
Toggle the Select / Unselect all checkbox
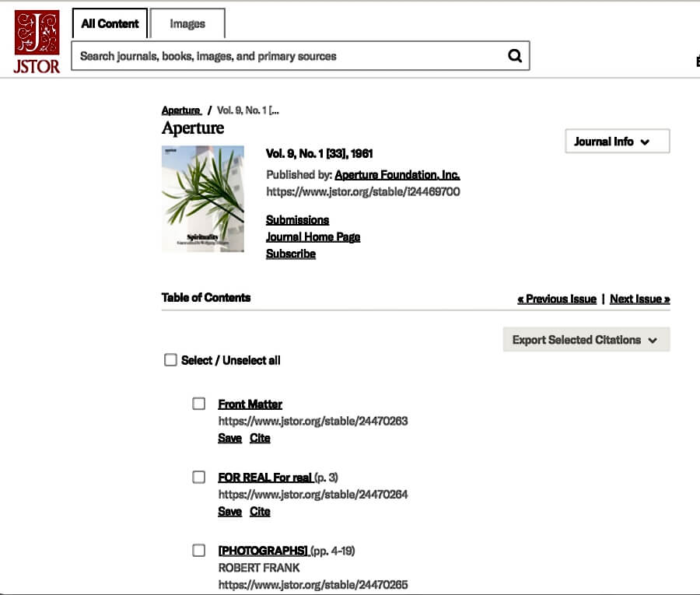(x=170, y=360)
